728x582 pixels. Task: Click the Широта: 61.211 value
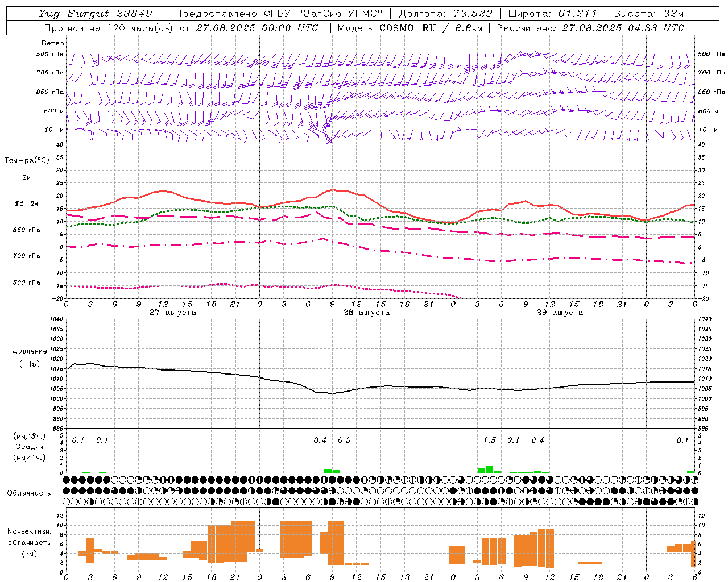tap(552, 14)
